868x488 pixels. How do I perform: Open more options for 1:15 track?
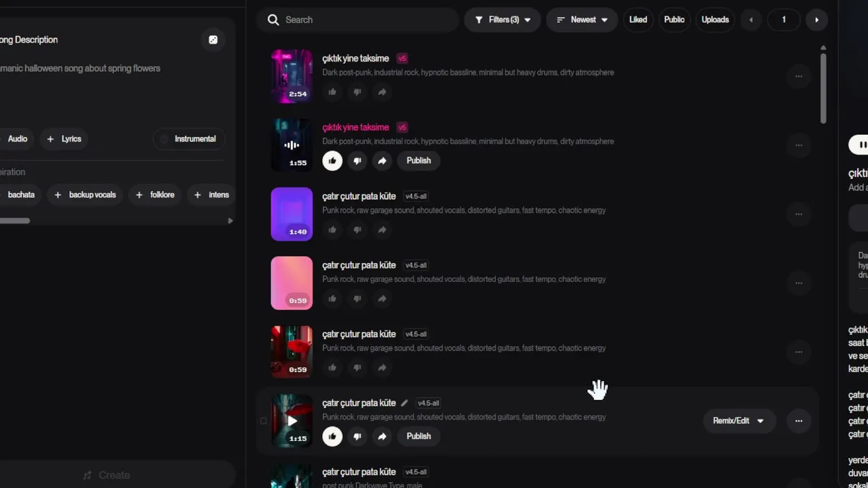click(x=798, y=421)
